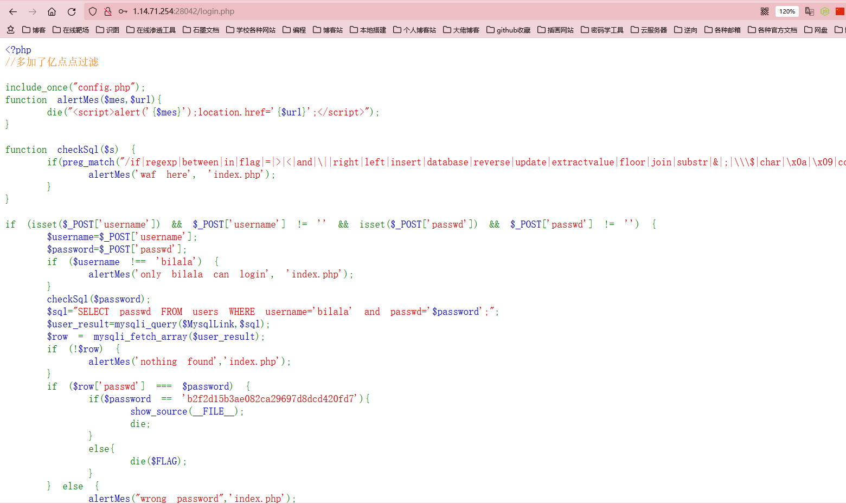Open the 博客 bookmark folder
The image size is (846, 504).
[x=34, y=30]
